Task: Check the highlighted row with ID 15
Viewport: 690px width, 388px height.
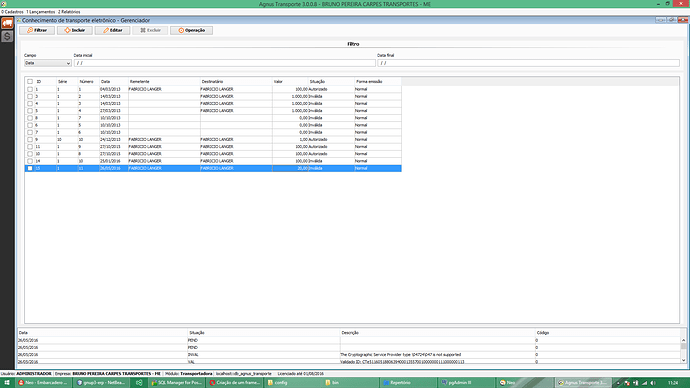Action: pos(30,168)
